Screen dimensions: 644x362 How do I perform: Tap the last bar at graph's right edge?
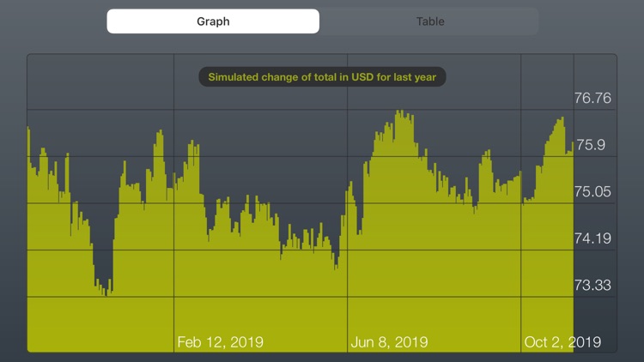click(x=572, y=246)
